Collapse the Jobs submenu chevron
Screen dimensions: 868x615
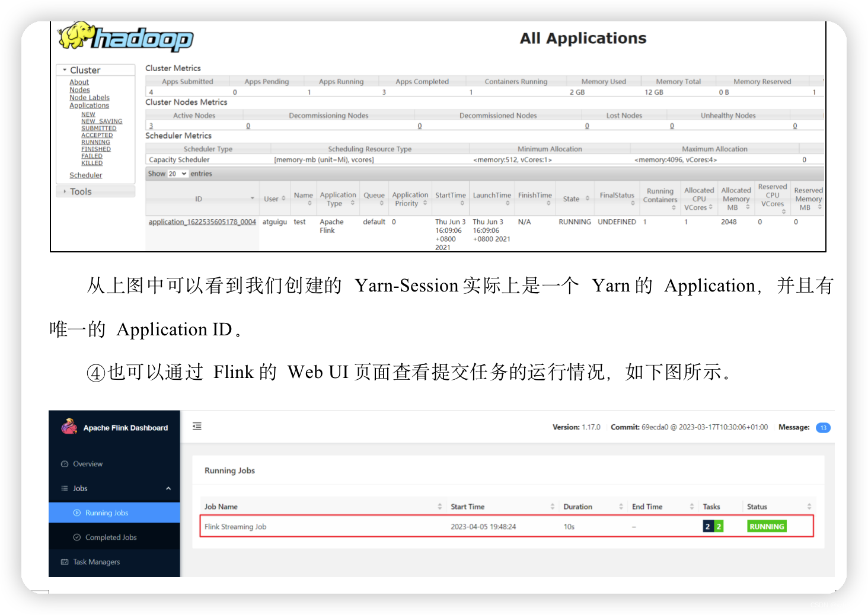pyautogui.click(x=168, y=488)
